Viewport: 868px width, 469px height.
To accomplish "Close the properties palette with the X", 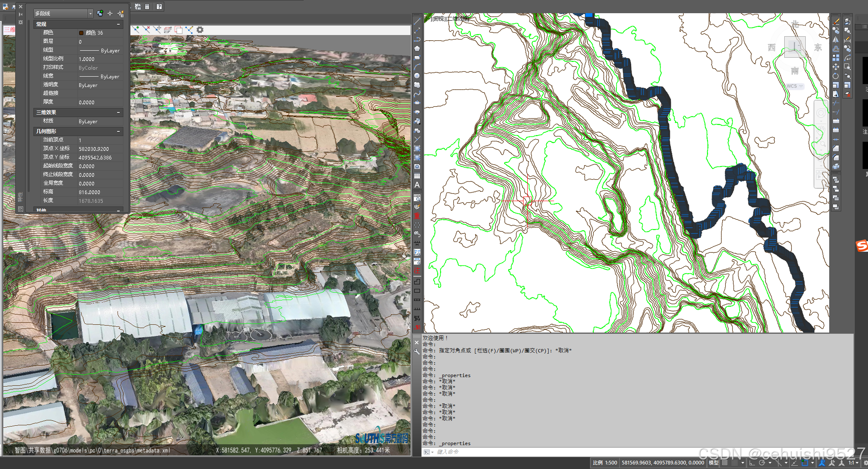I will tap(21, 7).
